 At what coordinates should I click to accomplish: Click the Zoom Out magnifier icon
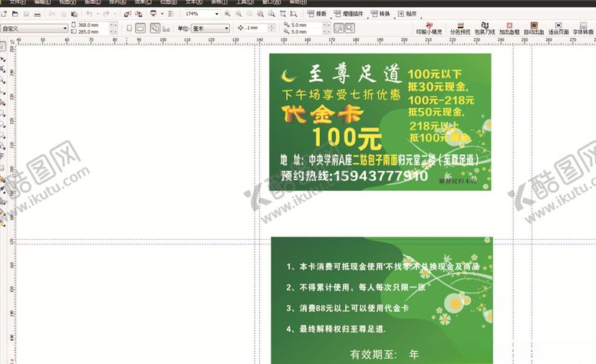tap(239, 14)
